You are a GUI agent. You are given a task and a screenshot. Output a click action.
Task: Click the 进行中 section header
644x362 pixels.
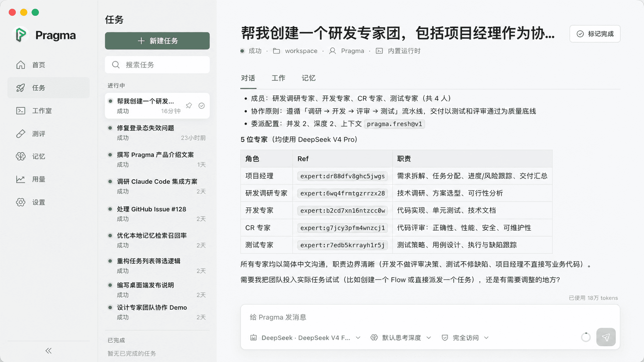116,85
